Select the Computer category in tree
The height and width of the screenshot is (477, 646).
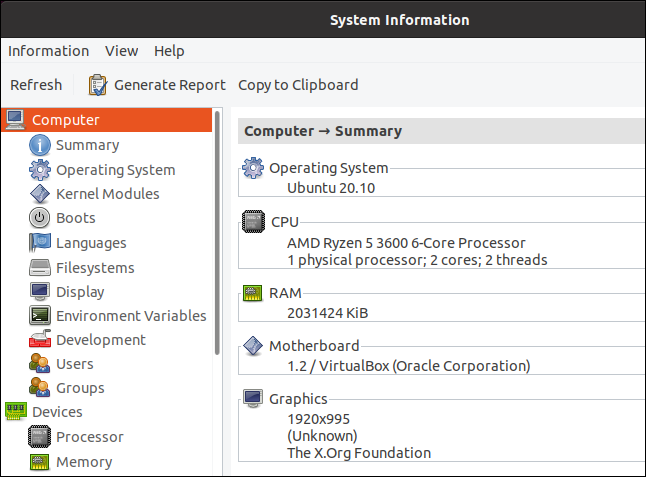tap(65, 120)
